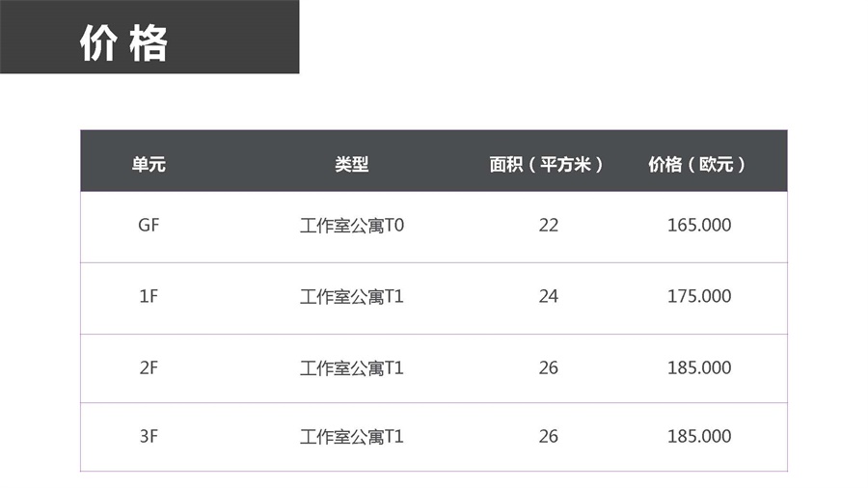Select the area value 24
868x488 pixels.
pos(549,297)
